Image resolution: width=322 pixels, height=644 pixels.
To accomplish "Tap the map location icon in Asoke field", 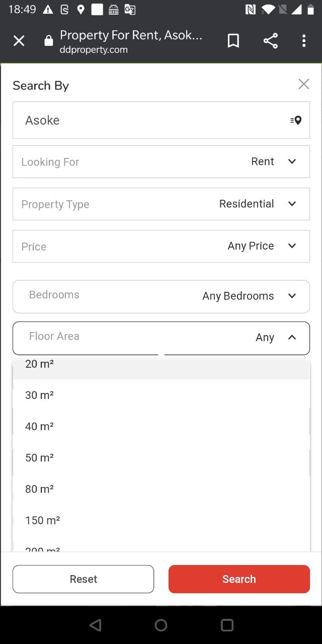I will (296, 120).
